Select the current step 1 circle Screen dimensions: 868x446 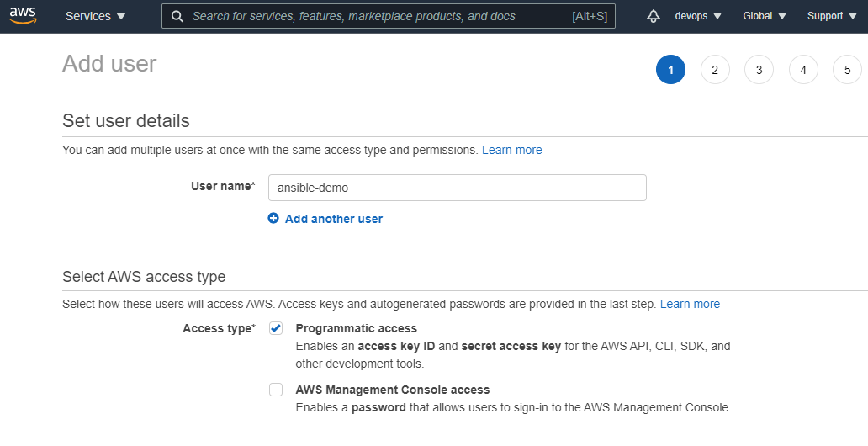[x=670, y=70]
